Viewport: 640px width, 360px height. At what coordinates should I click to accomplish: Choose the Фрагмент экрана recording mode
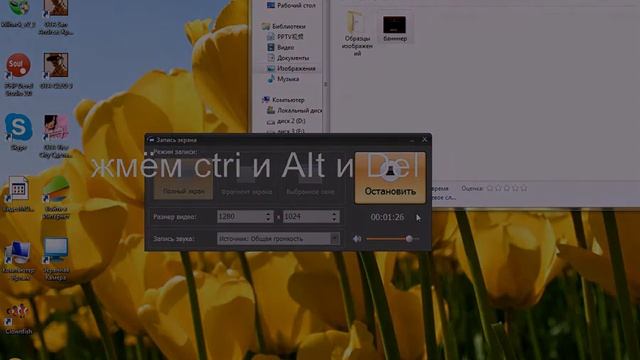click(x=246, y=180)
